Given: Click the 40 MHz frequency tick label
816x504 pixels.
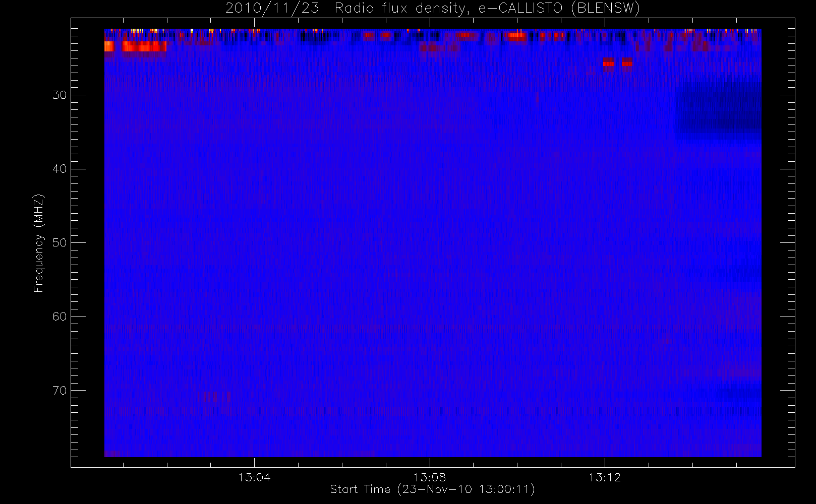Looking at the screenshot, I should click(x=59, y=169).
